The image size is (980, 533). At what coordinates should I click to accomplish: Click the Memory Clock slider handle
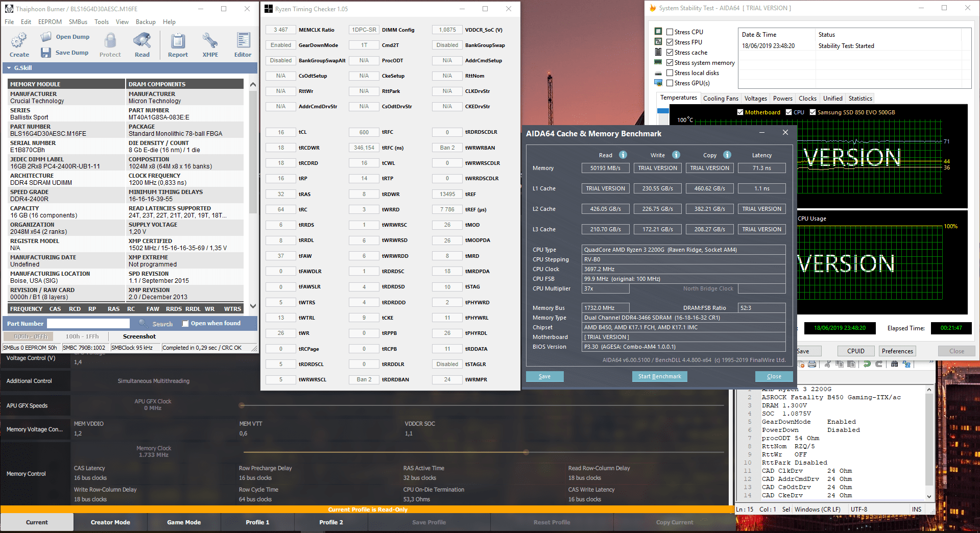[x=526, y=452]
